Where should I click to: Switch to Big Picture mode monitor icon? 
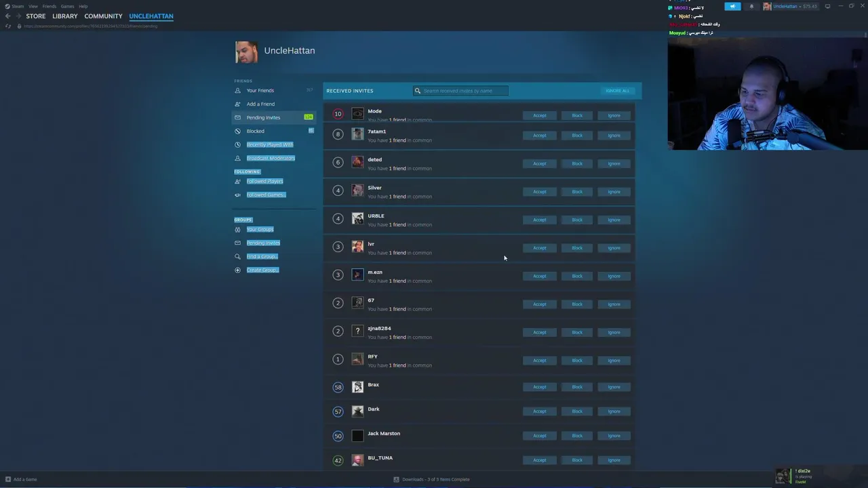click(827, 6)
